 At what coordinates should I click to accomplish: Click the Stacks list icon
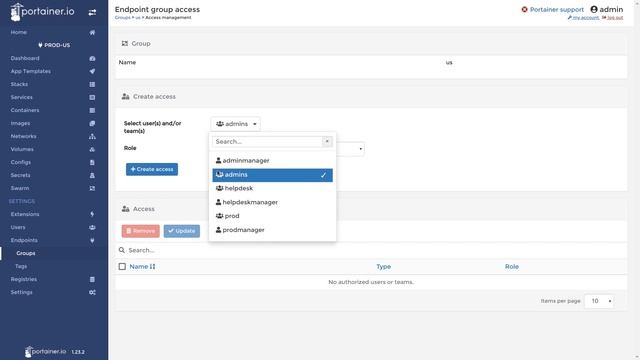[x=92, y=84]
